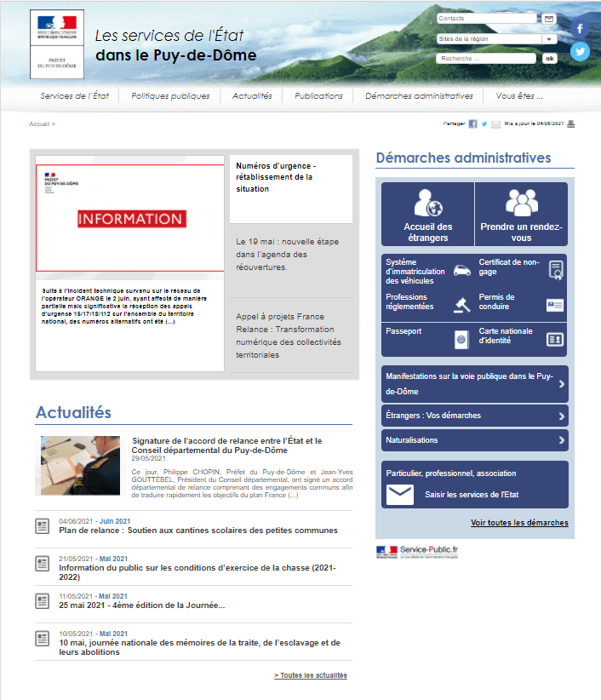Expand the Naturalisations section

point(474,440)
